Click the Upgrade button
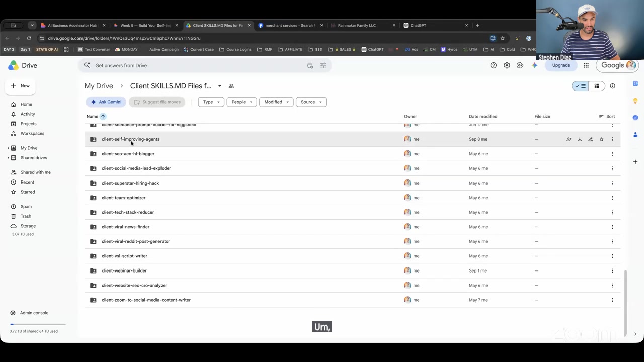644x362 pixels. [561, 65]
